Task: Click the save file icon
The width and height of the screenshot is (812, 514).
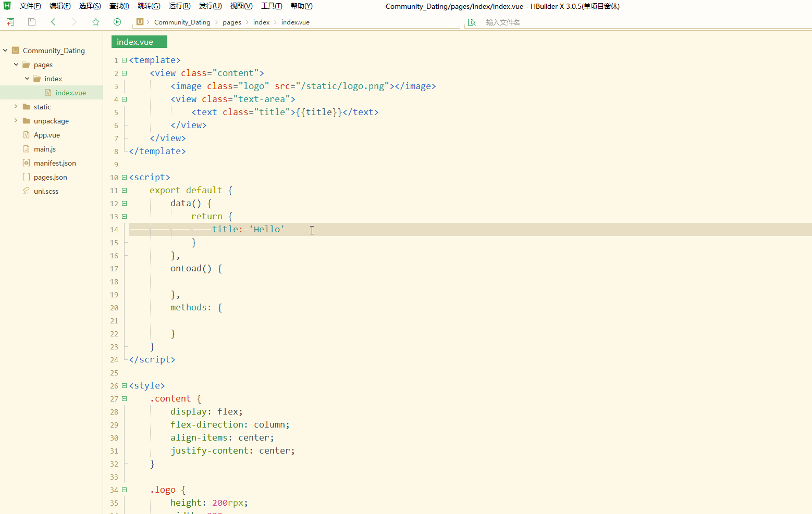Action: click(31, 22)
